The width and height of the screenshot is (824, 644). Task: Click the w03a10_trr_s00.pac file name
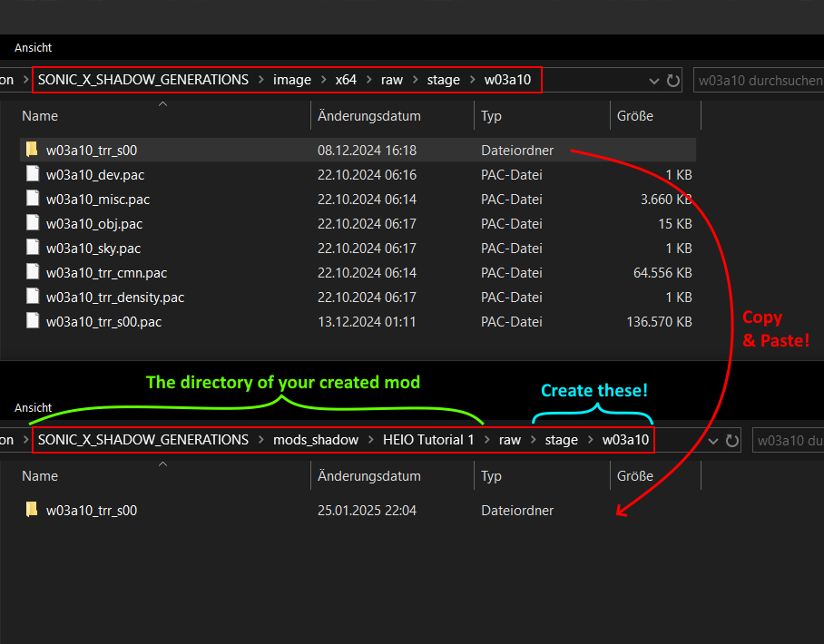pyautogui.click(x=103, y=322)
